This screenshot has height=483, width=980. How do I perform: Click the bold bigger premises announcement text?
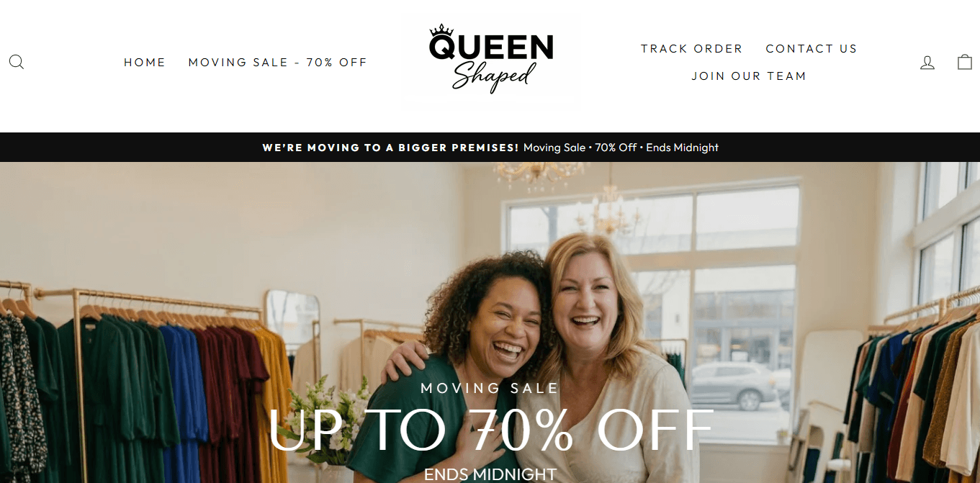point(390,148)
